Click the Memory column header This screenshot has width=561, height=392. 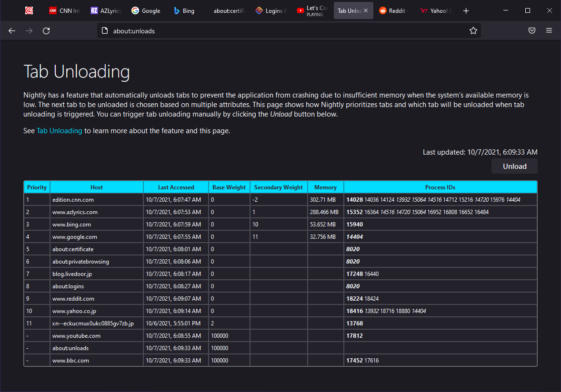point(325,187)
